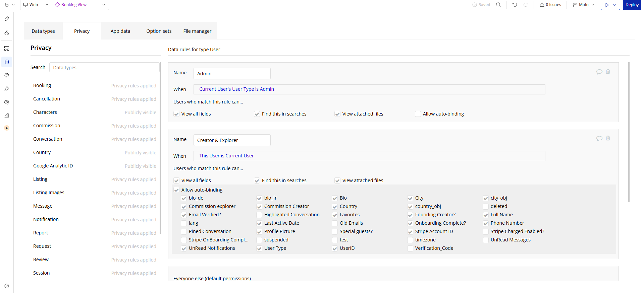644x293 pixels.
Task: Open the Styles palette icon in sidebar
Action: point(7,75)
